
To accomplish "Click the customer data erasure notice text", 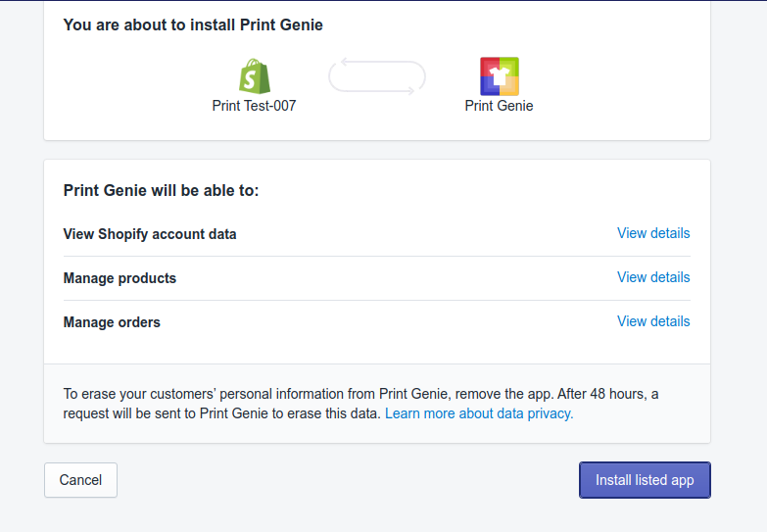I will click(360, 404).
